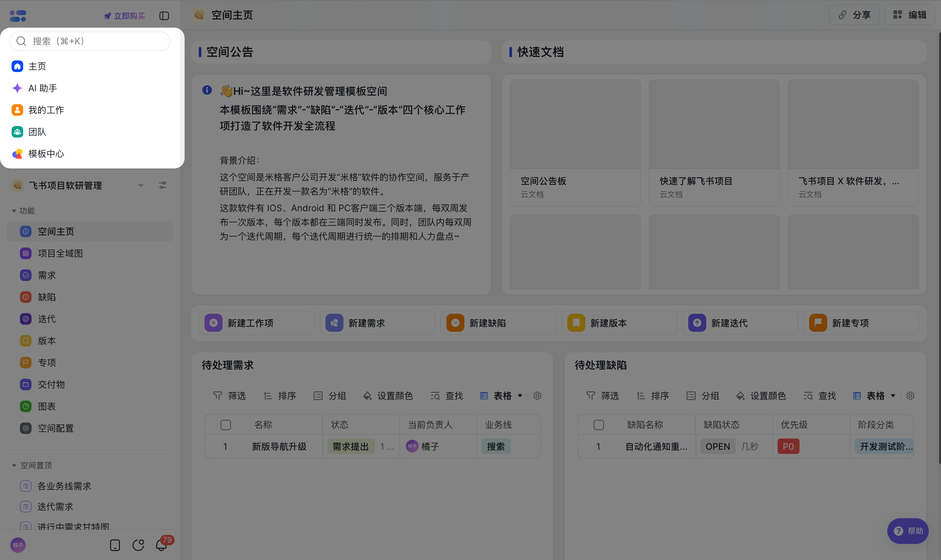Screen dimensions: 941x560
Task: Open 排序 sort in 待处理需求
Action: (x=280, y=396)
